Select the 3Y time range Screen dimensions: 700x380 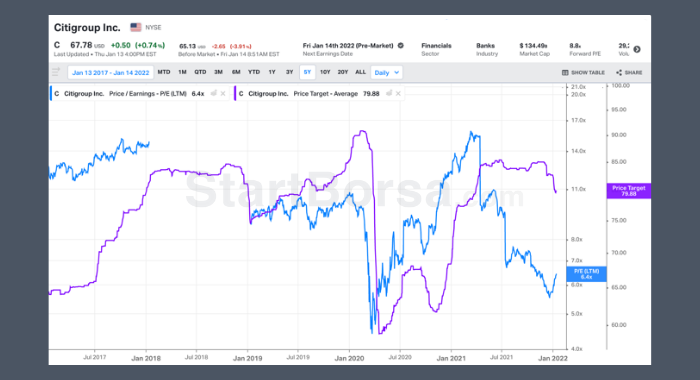(289, 72)
